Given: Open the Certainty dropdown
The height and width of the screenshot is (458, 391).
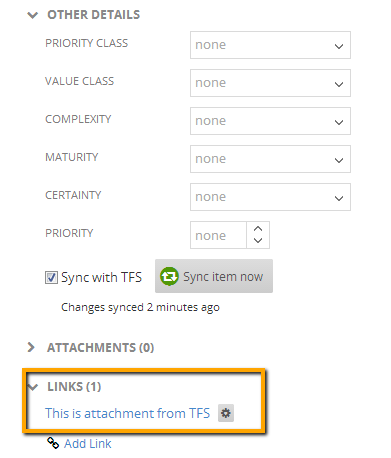Looking at the screenshot, I should pos(270,197).
